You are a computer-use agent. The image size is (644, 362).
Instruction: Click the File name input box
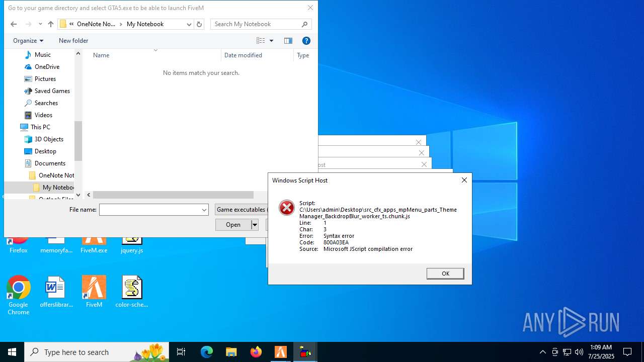point(149,210)
